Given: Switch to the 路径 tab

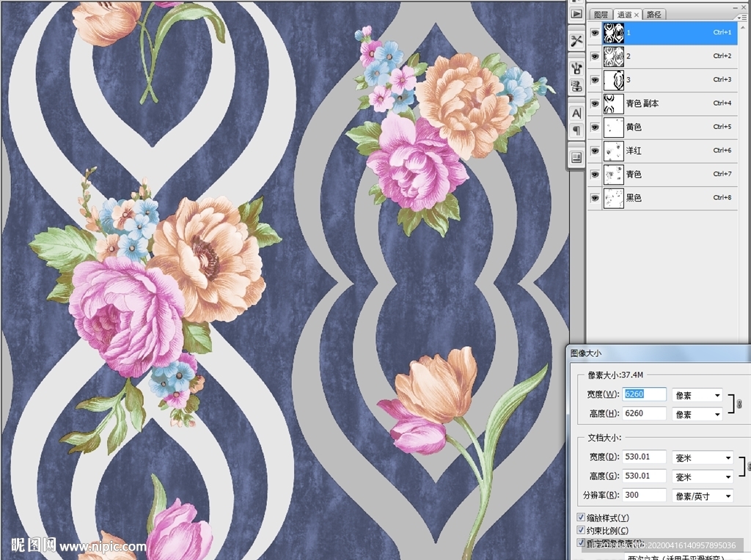Looking at the screenshot, I should [653, 15].
